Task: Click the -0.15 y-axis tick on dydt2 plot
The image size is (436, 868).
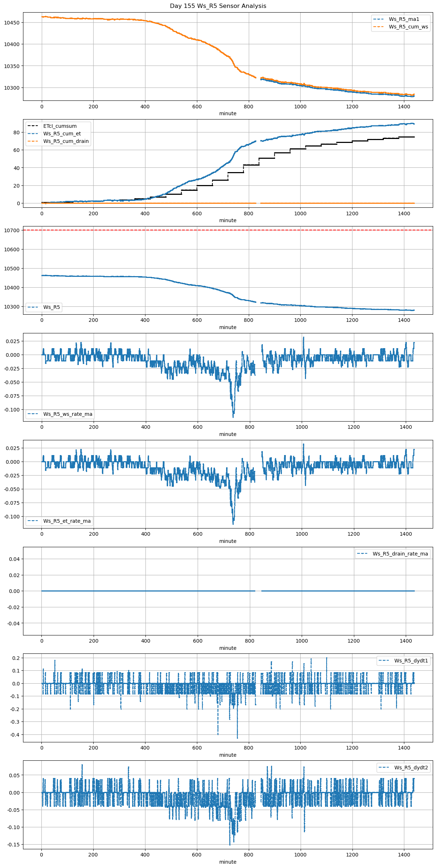Action: pos(13,845)
